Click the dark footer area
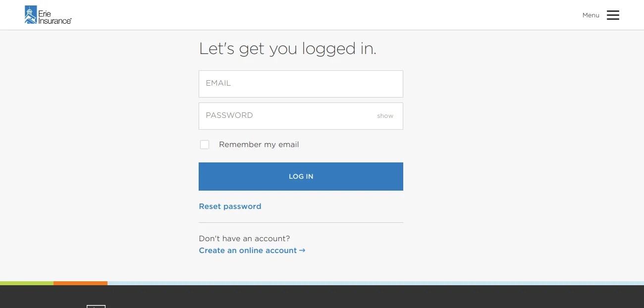 pos(347,297)
